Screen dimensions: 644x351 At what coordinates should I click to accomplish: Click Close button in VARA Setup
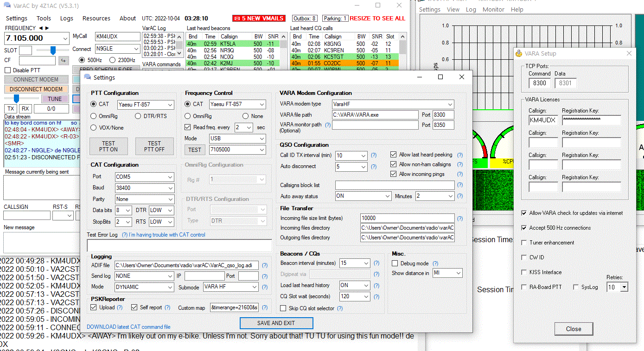coord(574,329)
